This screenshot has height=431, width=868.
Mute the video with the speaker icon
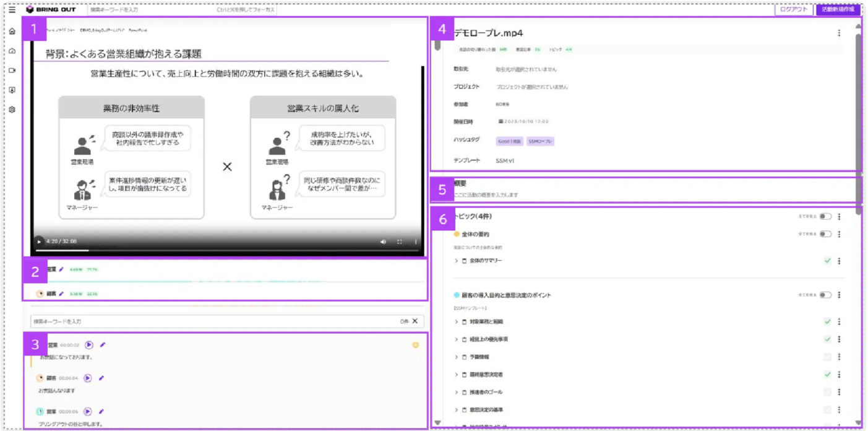[x=383, y=242]
